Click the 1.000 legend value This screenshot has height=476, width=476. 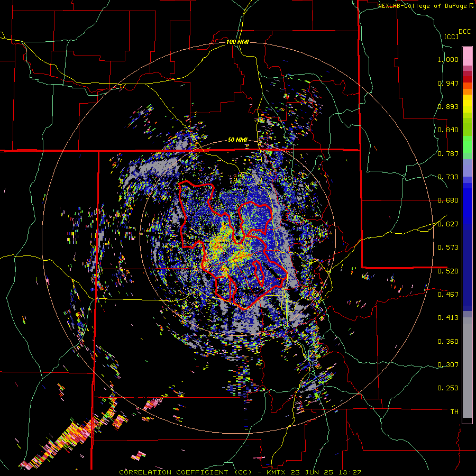[x=448, y=59]
